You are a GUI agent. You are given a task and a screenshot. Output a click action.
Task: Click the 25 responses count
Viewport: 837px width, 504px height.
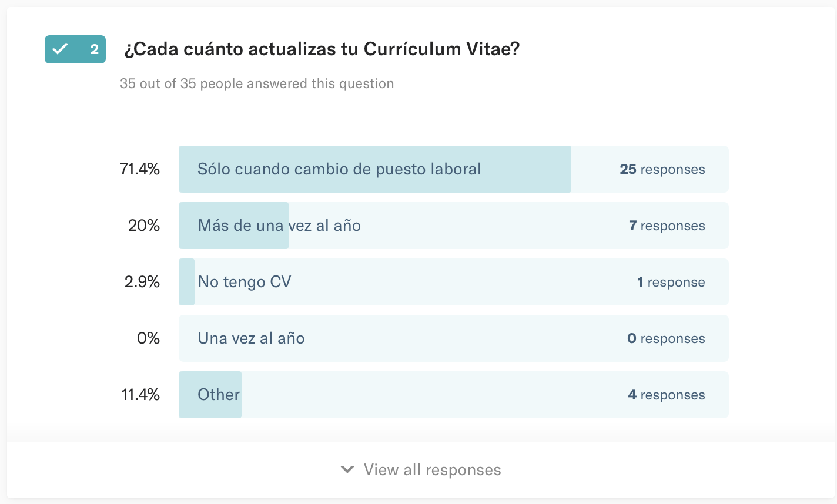(x=662, y=169)
